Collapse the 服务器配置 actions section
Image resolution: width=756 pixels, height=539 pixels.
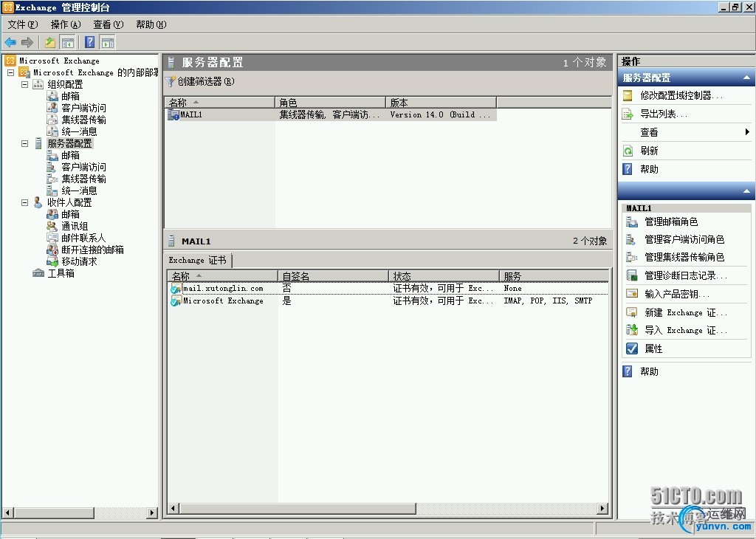click(x=746, y=78)
